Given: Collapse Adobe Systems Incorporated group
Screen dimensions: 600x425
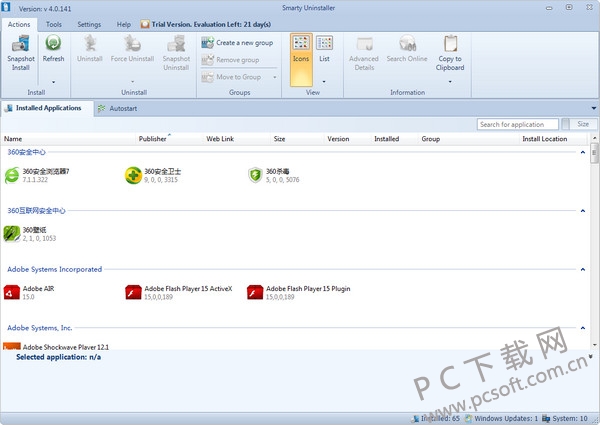Looking at the screenshot, I should pos(583,269).
